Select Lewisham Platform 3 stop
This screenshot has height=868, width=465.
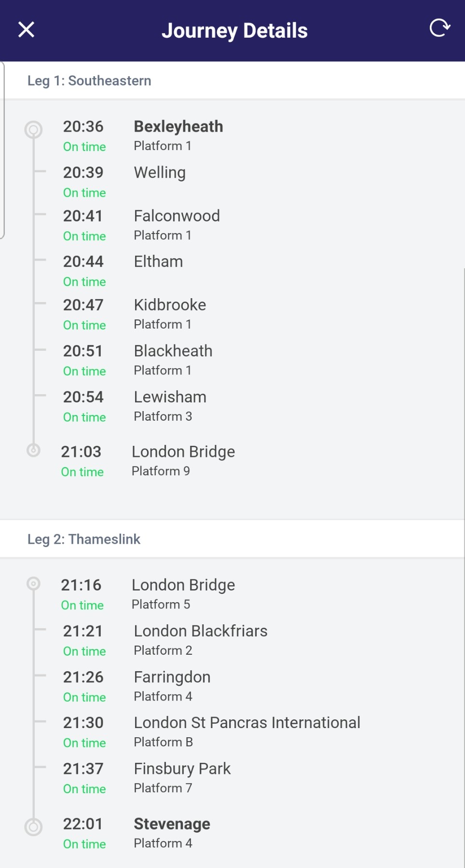[170, 405]
